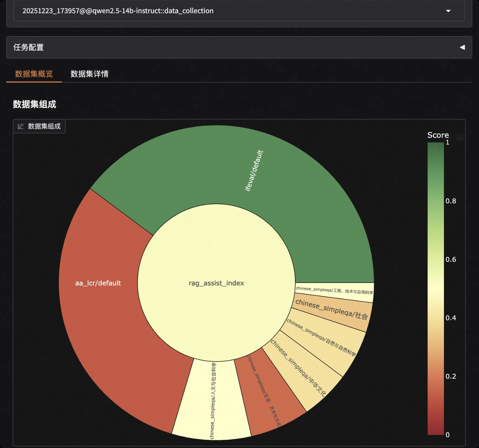Click the faint Plotly logo near Score

(460, 137)
